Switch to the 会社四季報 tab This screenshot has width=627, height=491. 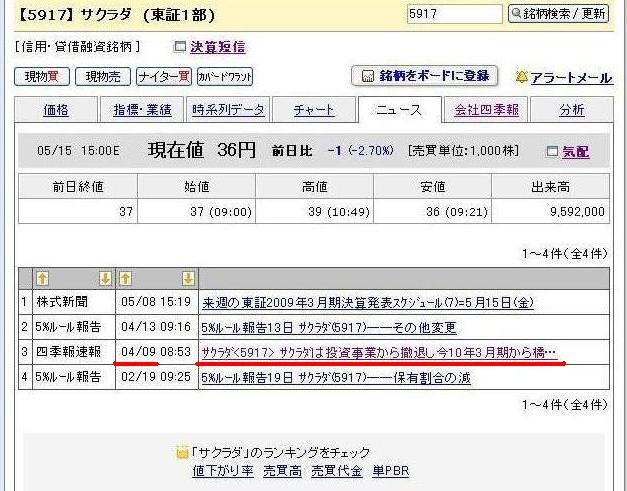coord(486,110)
